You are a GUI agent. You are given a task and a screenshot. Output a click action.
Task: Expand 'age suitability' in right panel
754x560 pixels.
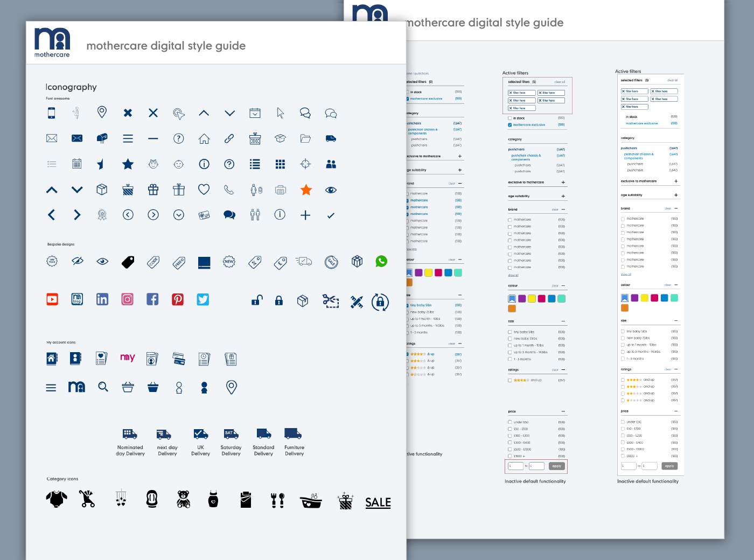point(676,195)
